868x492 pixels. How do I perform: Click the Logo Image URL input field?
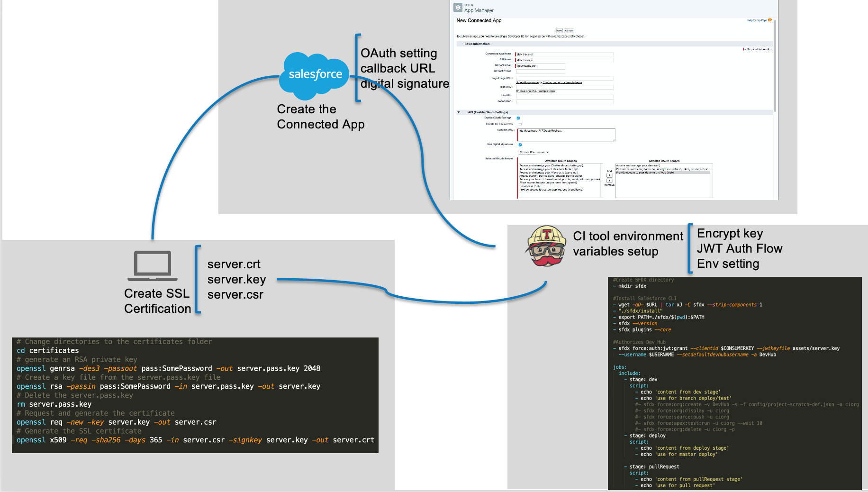(565, 79)
